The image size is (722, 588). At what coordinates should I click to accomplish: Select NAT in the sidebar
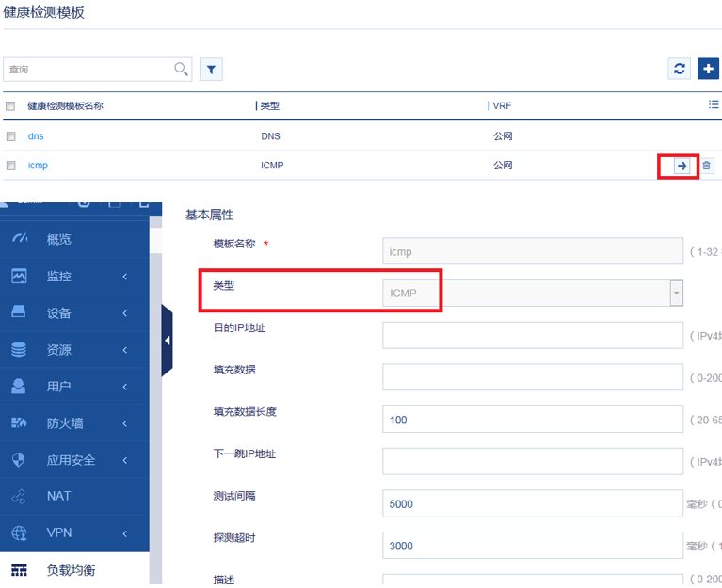[x=58, y=497]
